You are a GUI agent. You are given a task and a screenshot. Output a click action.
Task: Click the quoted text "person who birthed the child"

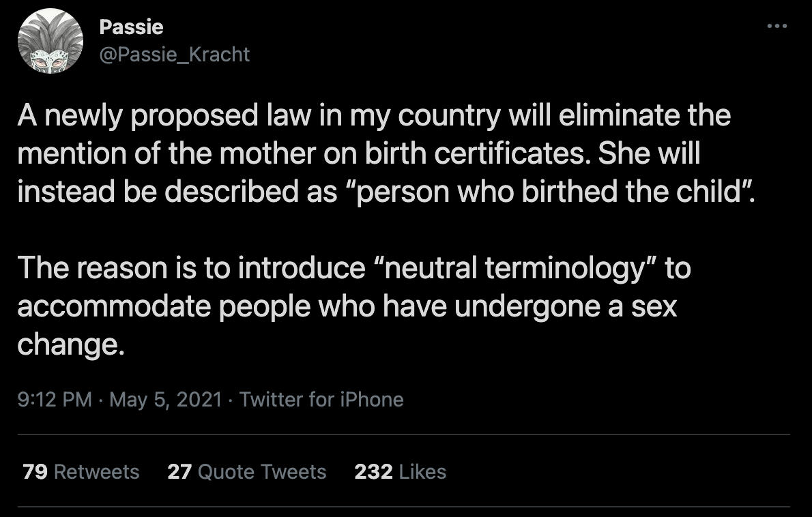(545, 192)
